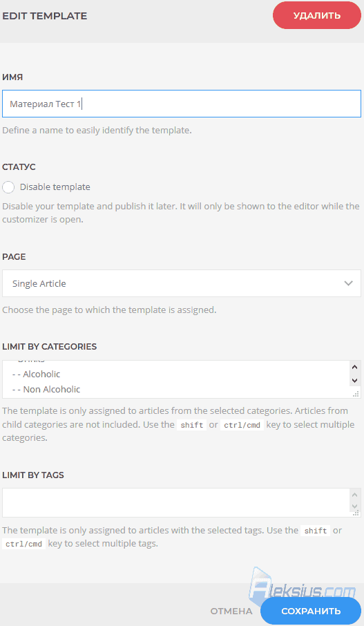Image resolution: width=364 pixels, height=626 pixels.
Task: Click categories list scroll down arrow
Action: click(x=354, y=381)
